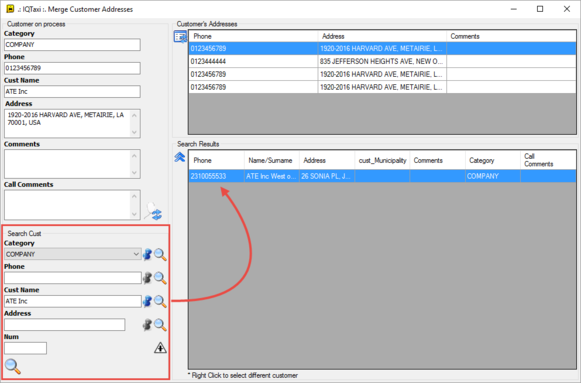
Task: Select first address row 0123456789 highlighted
Action: click(x=382, y=49)
